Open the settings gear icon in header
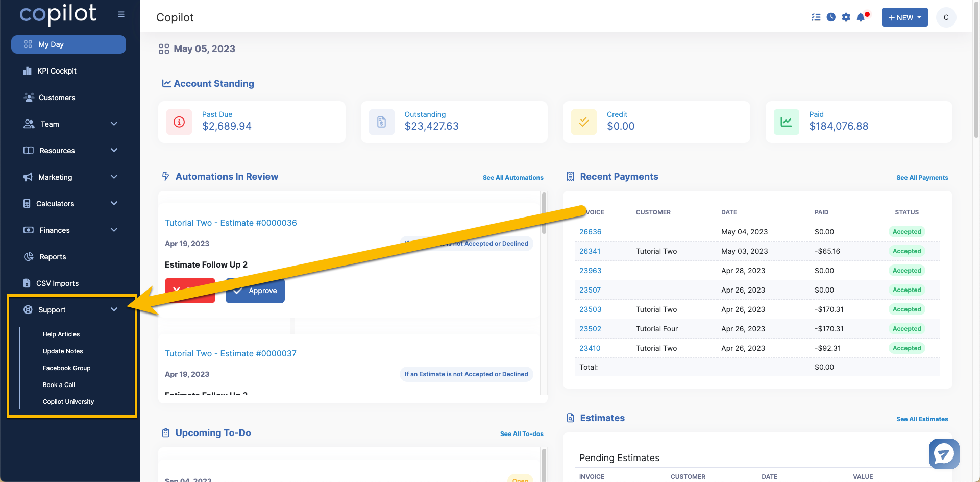The height and width of the screenshot is (482, 980). click(846, 17)
